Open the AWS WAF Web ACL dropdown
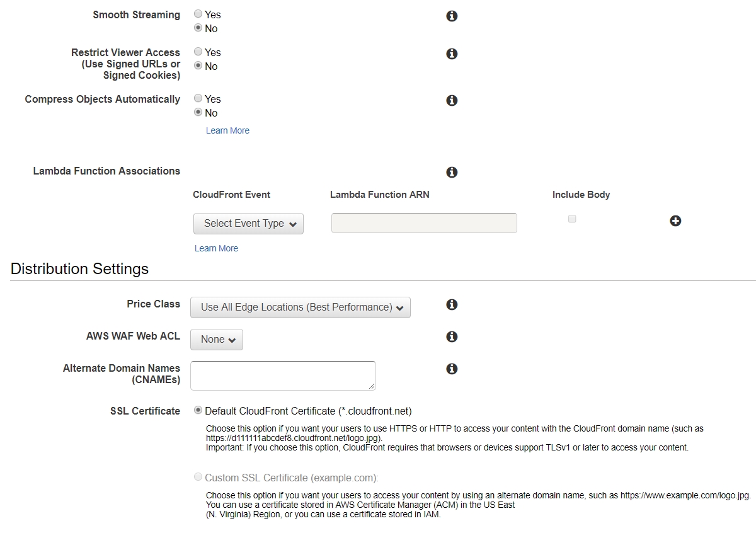The width and height of the screenshot is (756, 533). point(217,340)
